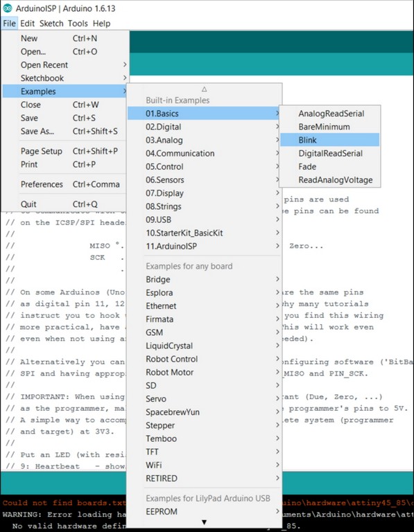Expand Firmata library examples
Screen dimensions: 414x532
204,319
